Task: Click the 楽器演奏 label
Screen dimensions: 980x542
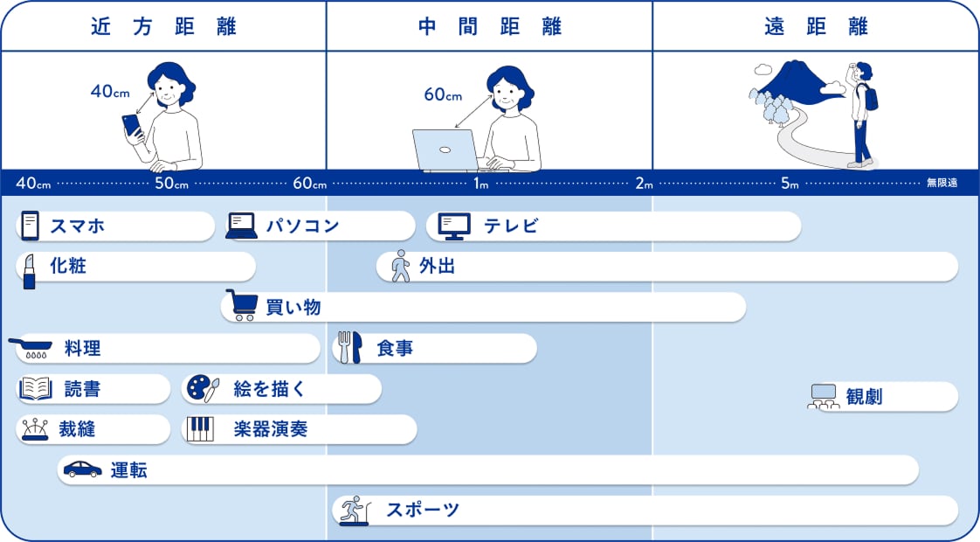Action: pyautogui.click(x=270, y=429)
